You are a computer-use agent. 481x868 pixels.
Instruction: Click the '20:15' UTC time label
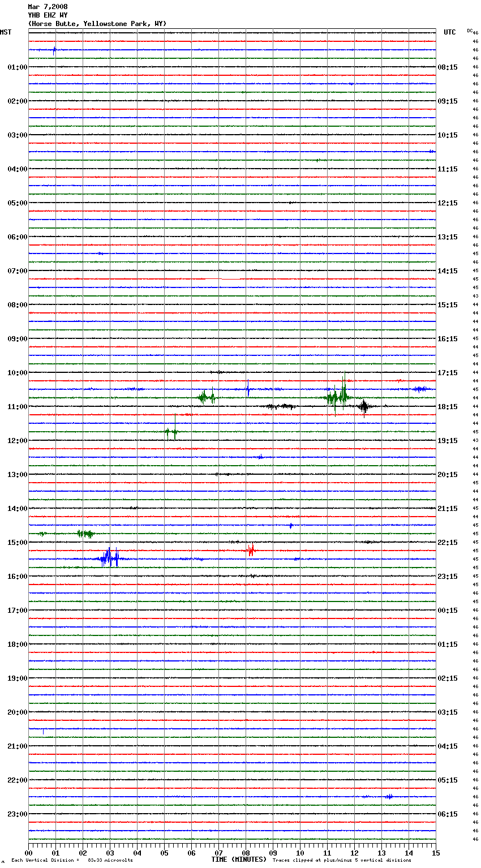(448, 475)
